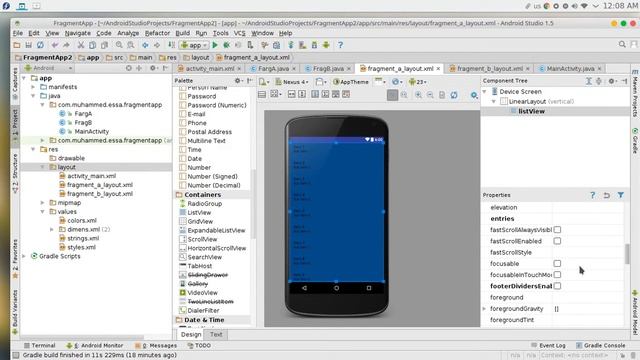Click the Save All toolbar icon
The width and height of the screenshot is (640, 360).
(28, 45)
